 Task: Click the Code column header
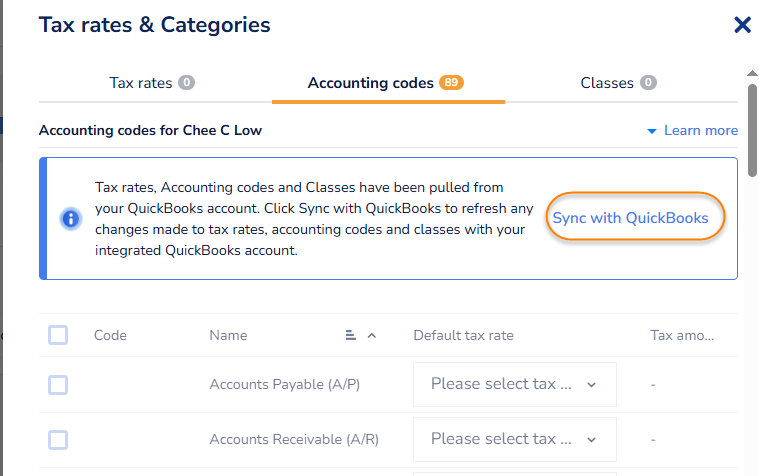coord(110,336)
